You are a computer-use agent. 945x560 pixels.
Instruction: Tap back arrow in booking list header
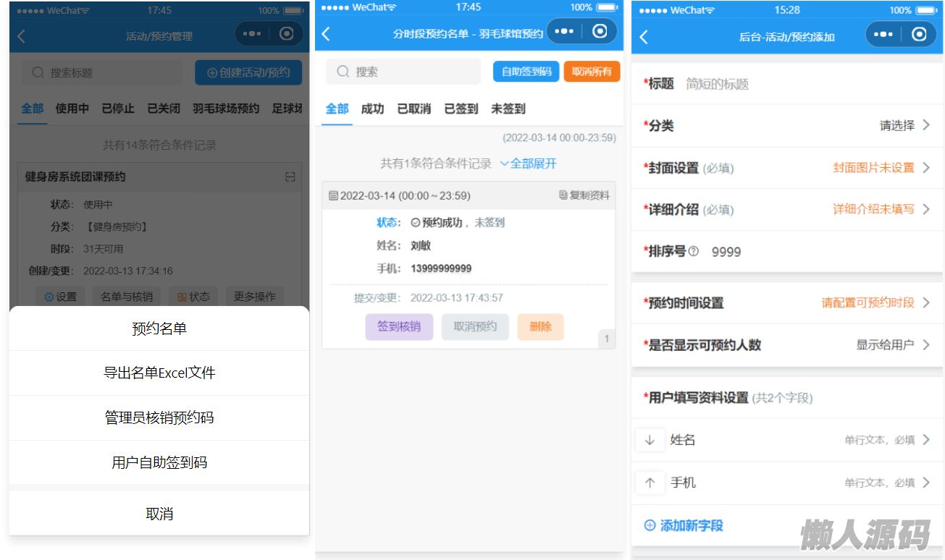click(x=326, y=34)
